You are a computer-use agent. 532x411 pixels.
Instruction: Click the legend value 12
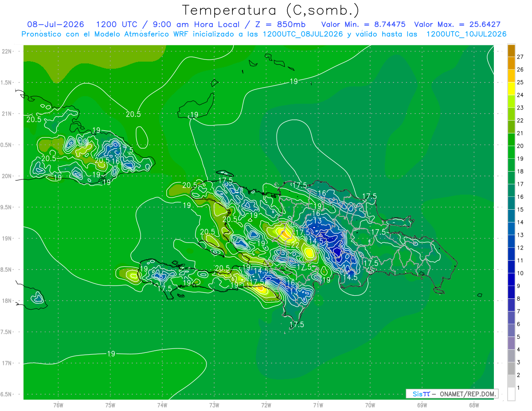click(x=520, y=247)
